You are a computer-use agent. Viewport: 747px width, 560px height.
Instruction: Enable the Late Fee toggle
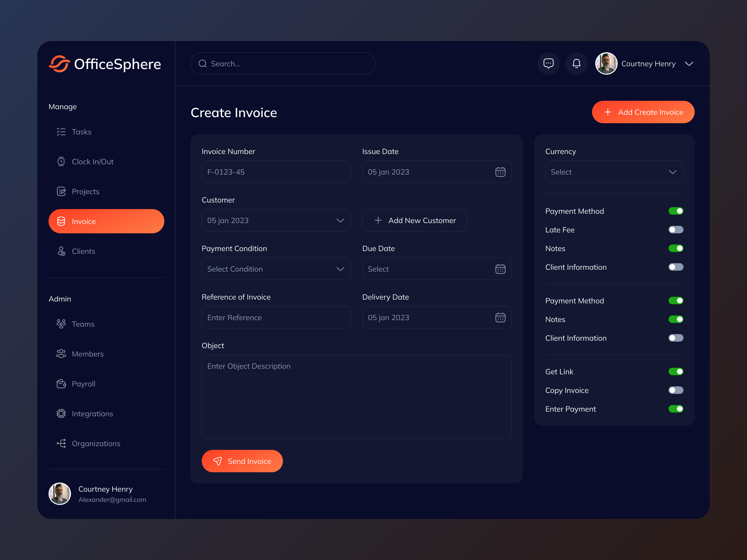(676, 230)
